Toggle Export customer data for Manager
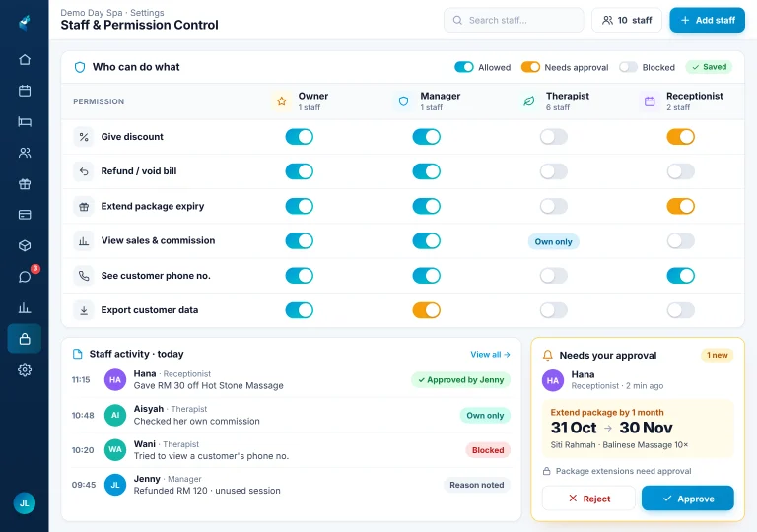Screen dimensions: 757x532 click(426, 310)
